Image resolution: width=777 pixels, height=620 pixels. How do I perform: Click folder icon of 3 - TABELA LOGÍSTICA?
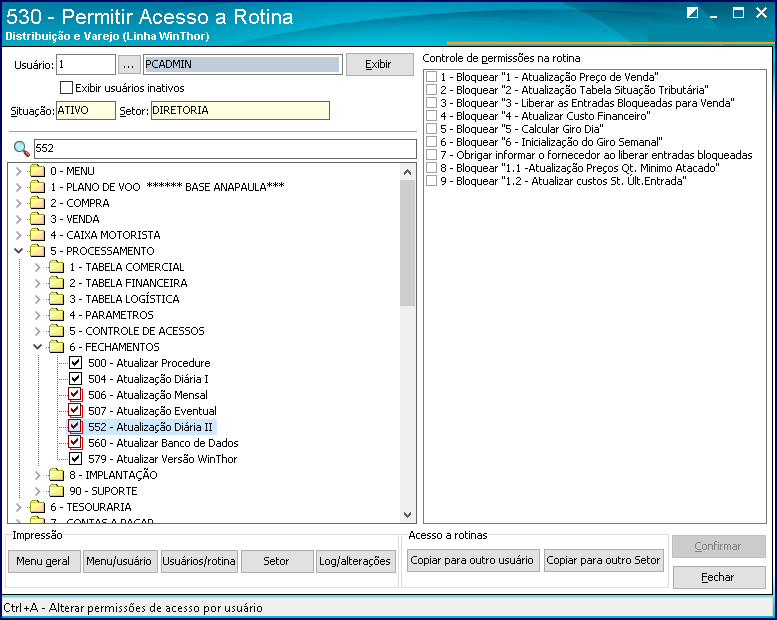(x=56, y=299)
